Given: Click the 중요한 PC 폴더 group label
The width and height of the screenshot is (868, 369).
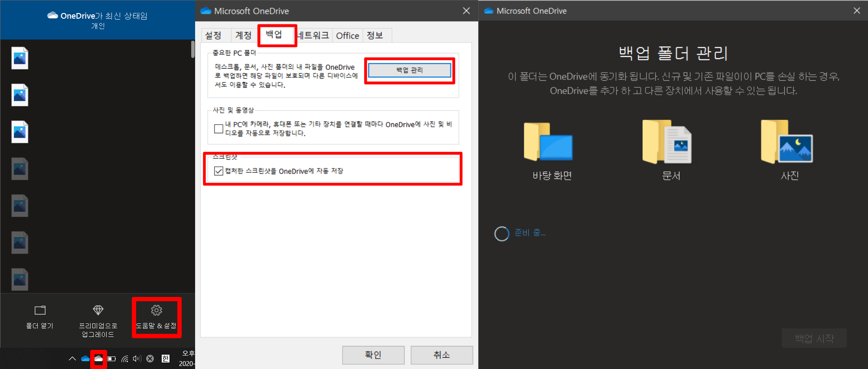Looking at the screenshot, I should click(234, 53).
